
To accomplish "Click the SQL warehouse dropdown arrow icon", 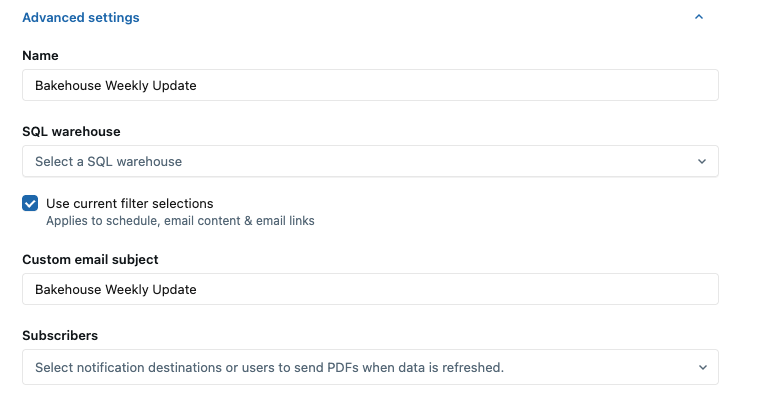I will click(702, 161).
